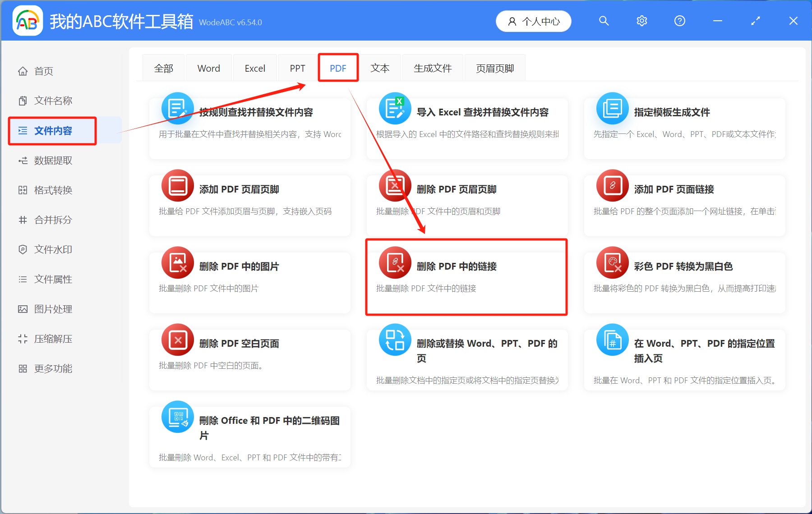Open the 删除 Office 和 PDF 中的二维码图片 tool

[249, 435]
